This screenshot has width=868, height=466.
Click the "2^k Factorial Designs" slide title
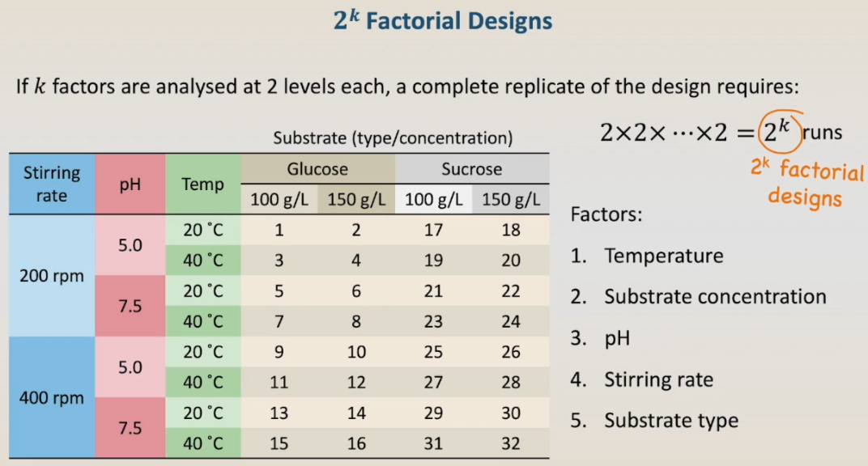(442, 21)
